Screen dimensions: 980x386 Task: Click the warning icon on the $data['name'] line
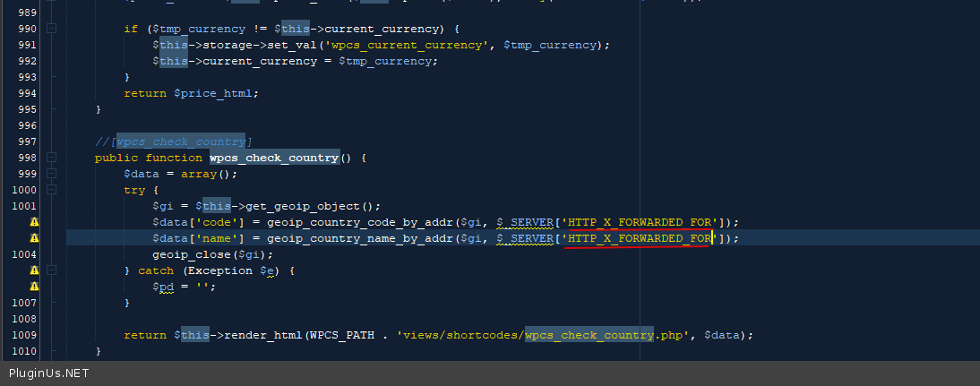click(x=35, y=238)
